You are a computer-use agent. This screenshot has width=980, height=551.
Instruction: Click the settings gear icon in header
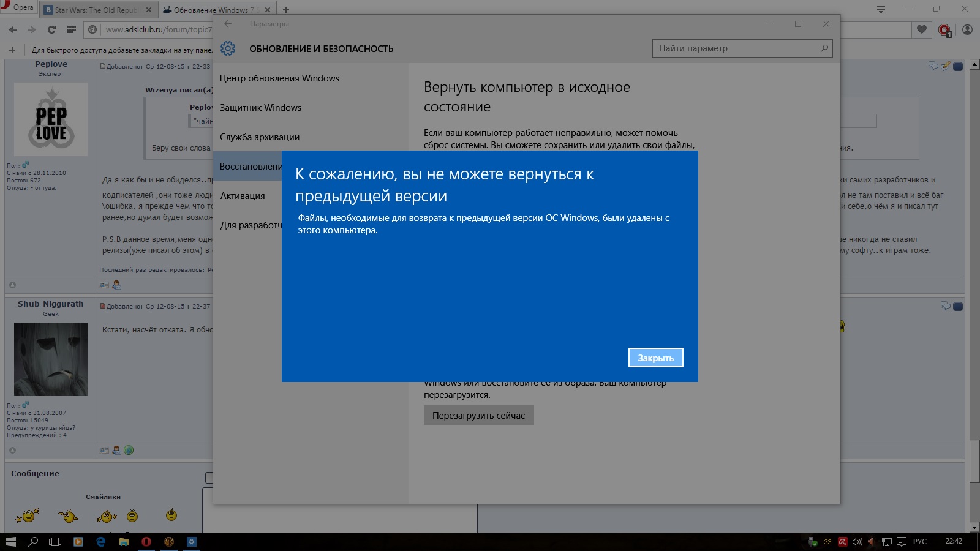[x=228, y=48]
